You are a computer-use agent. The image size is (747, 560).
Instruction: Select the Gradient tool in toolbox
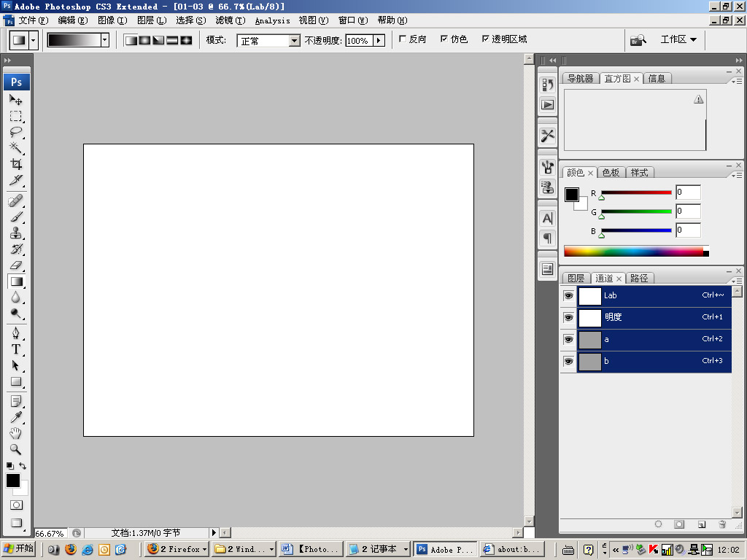pyautogui.click(x=16, y=281)
